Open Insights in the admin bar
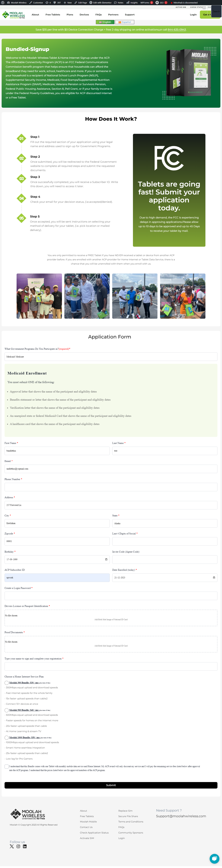Viewport: 222px width, 868px height. click(x=132, y=2)
